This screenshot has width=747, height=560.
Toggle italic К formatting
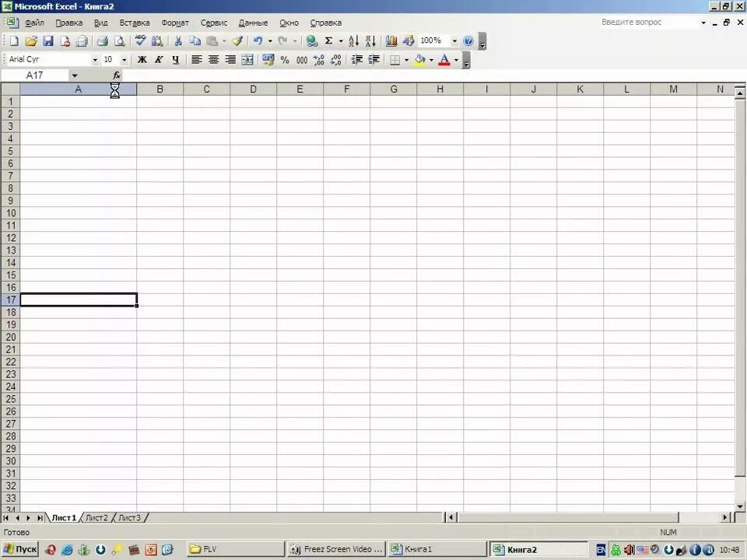pyautogui.click(x=159, y=60)
